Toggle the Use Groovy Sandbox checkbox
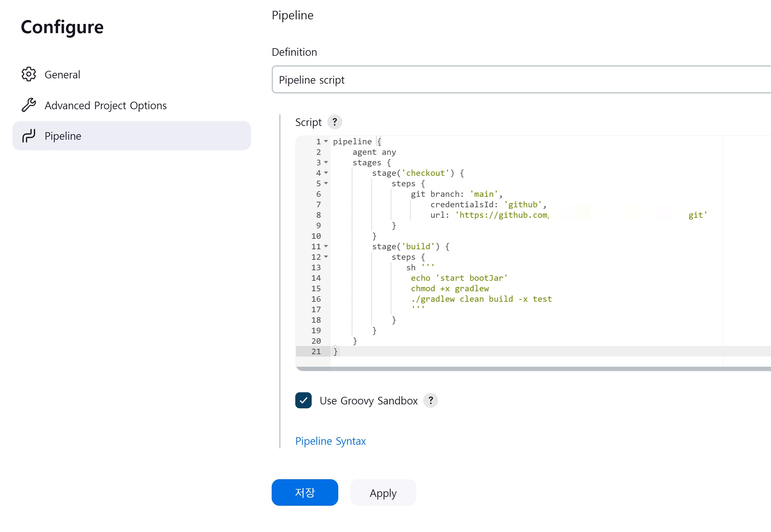 click(303, 400)
